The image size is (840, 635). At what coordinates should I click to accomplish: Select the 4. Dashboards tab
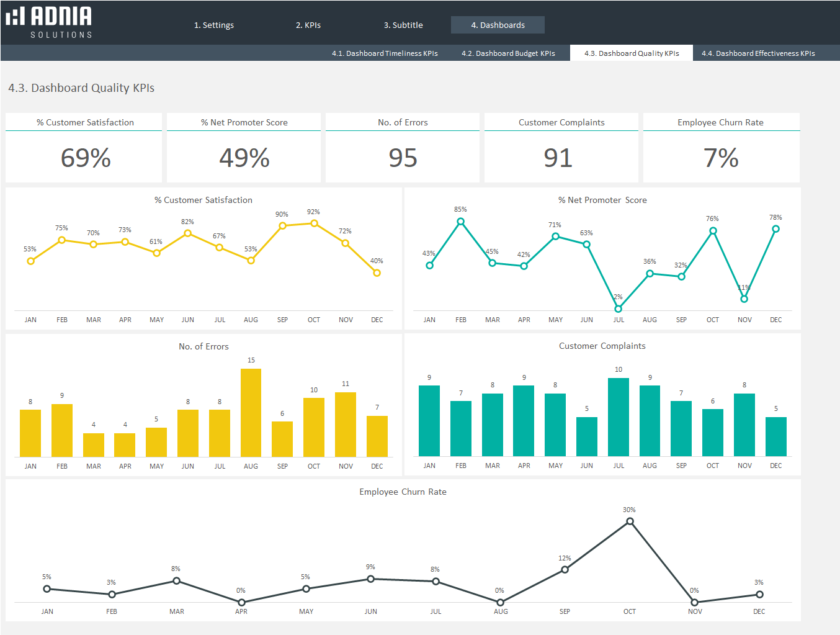[498, 25]
